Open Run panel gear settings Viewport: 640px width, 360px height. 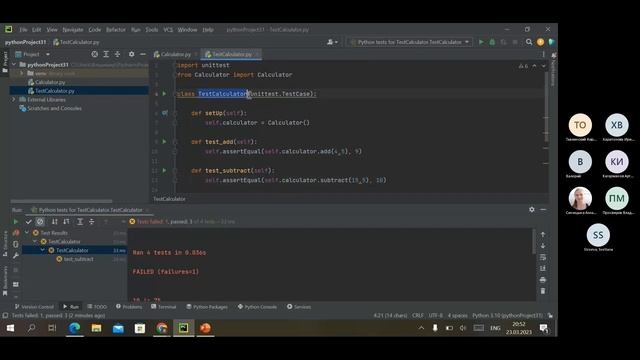(x=531, y=209)
